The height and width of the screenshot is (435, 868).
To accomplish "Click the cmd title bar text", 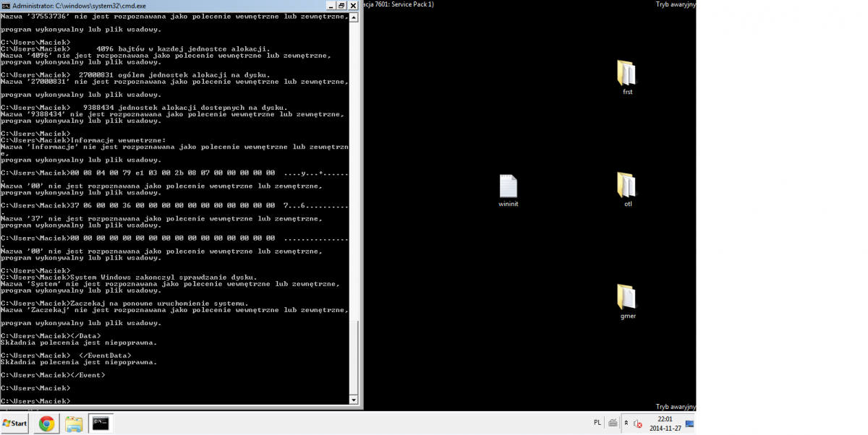I will (x=79, y=5).
